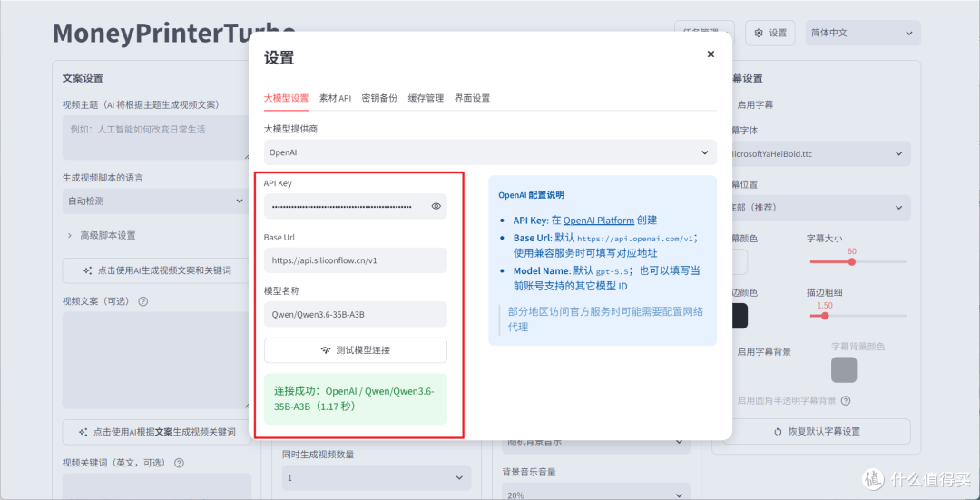The image size is (980, 500).
Task: Open the 密钥备份 tab
Action: click(x=379, y=98)
